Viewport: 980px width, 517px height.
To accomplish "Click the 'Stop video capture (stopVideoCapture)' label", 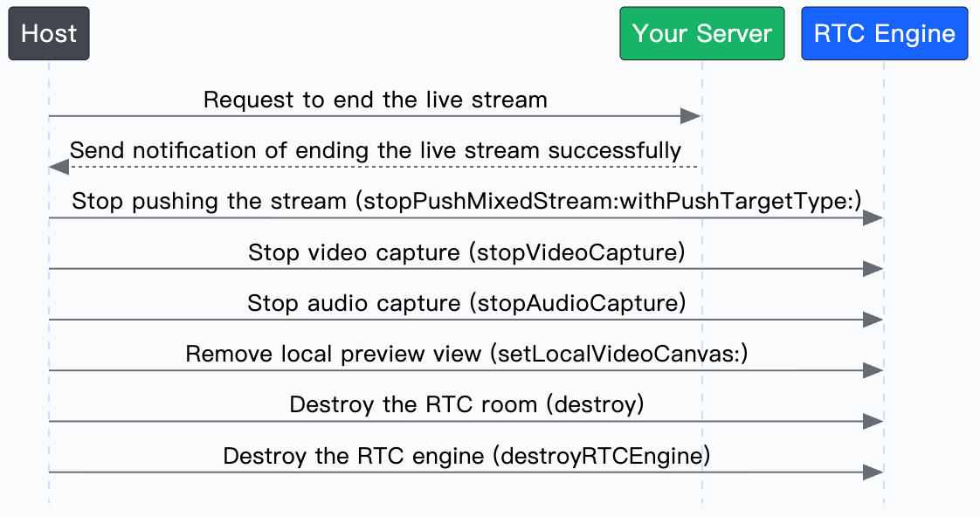I will click(466, 252).
